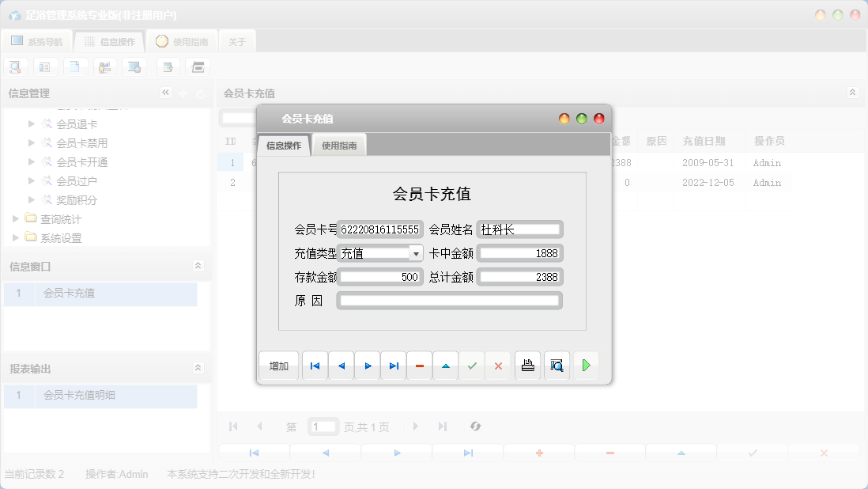Click the 原因 input field
The width and height of the screenshot is (868, 489).
[x=448, y=300]
